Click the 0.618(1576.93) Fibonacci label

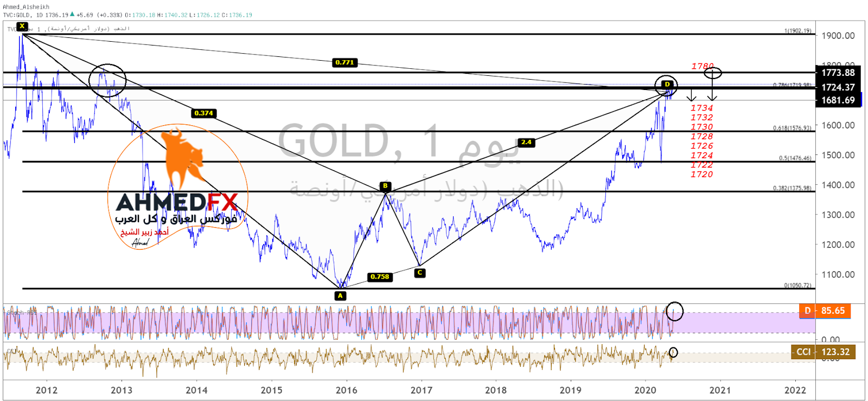point(792,128)
